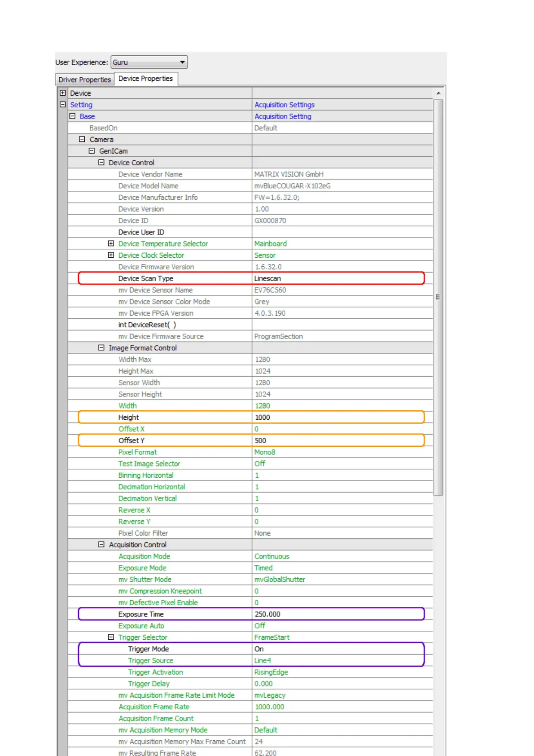Collapse the Setting tree node

(x=63, y=105)
